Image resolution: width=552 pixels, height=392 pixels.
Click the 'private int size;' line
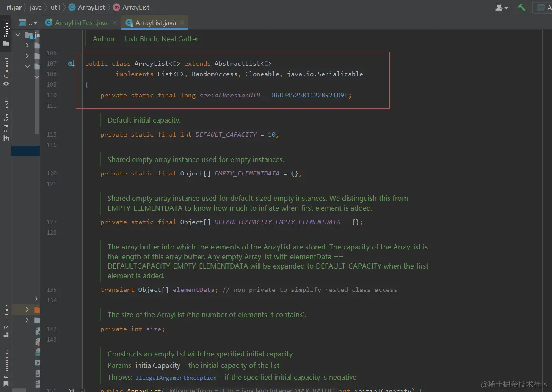(x=132, y=329)
